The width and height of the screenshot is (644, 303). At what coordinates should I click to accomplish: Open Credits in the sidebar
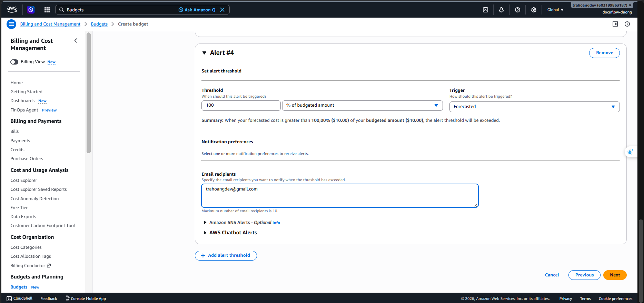18,150
